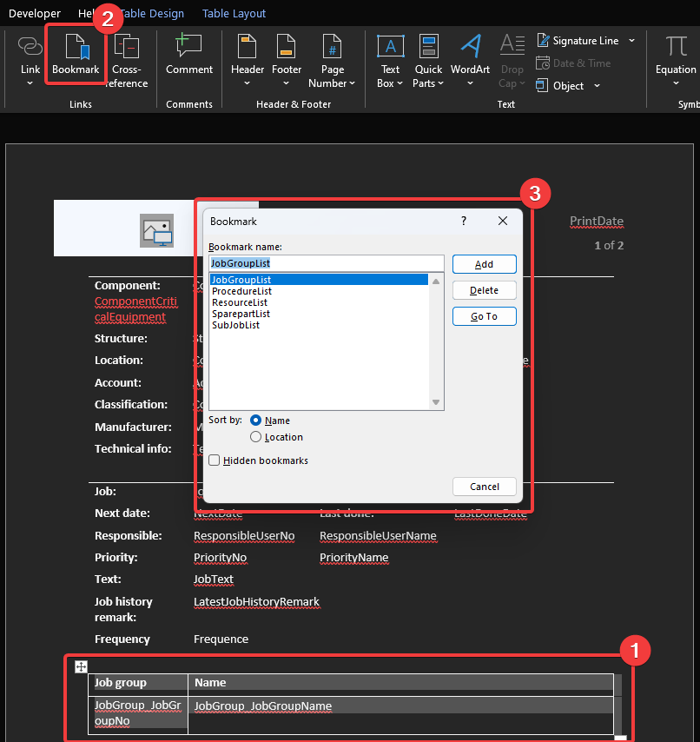Click Delete in Bookmark dialog
700x742 pixels.
[485, 290]
